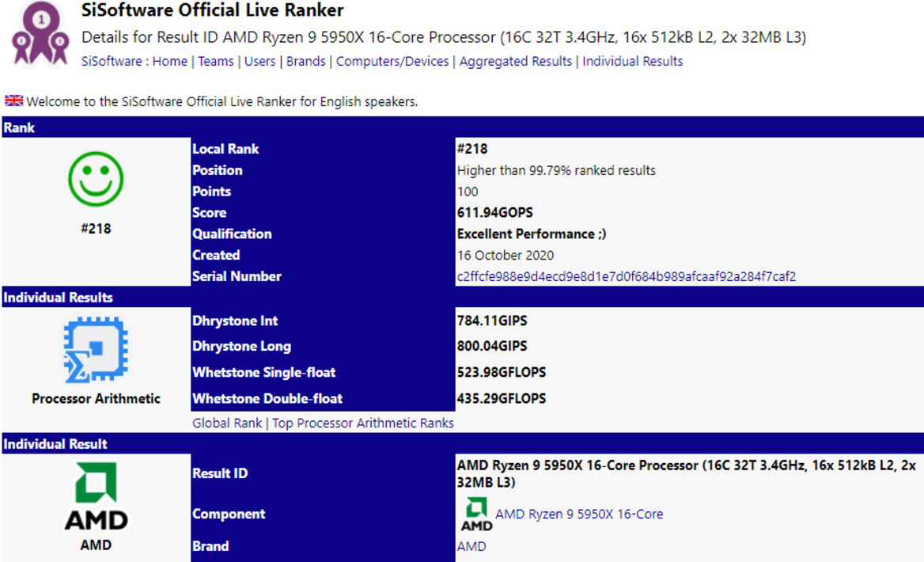
Task: Click the Brand row label
Action: [x=210, y=547]
